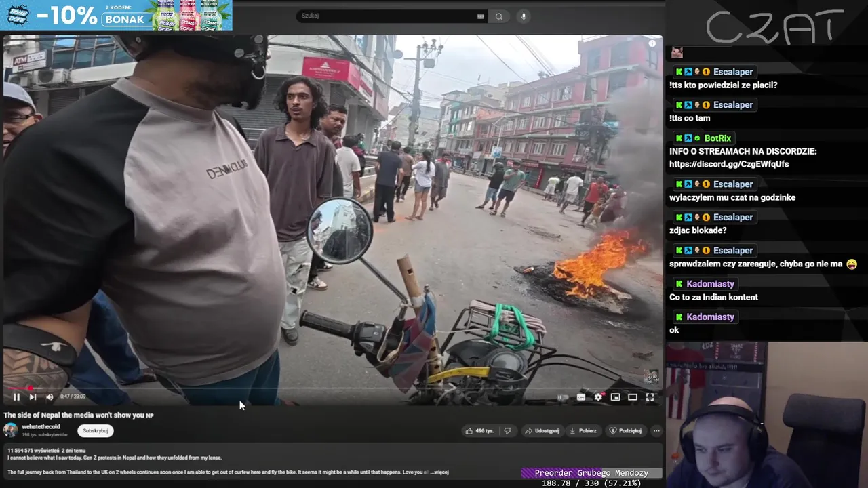Skip to the next video
The height and width of the screenshot is (488, 868).
(33, 397)
